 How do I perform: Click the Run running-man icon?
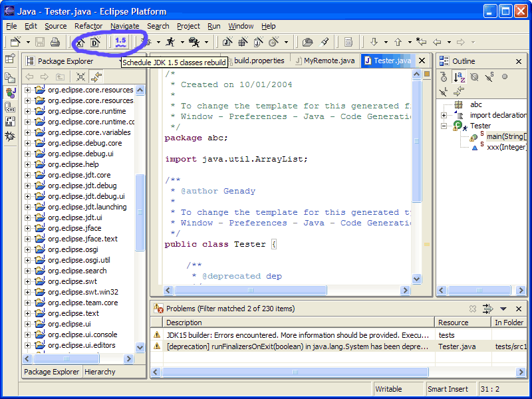171,42
